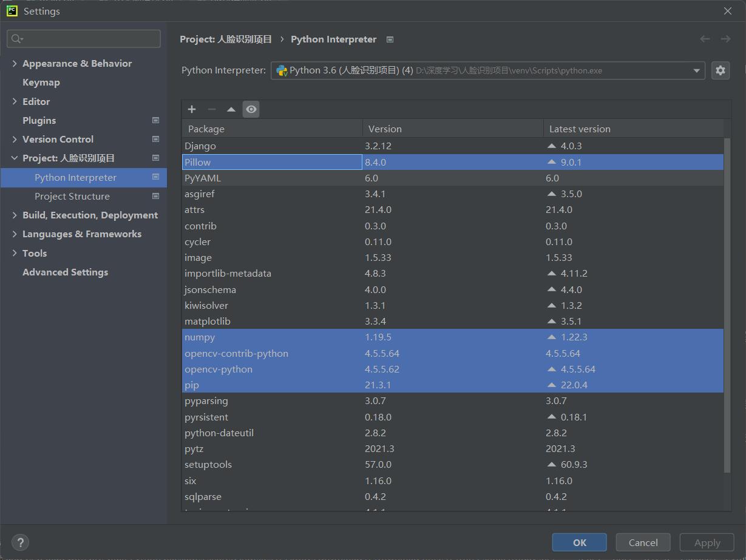Open Advanced Settings page
The image size is (746, 560).
[65, 272]
